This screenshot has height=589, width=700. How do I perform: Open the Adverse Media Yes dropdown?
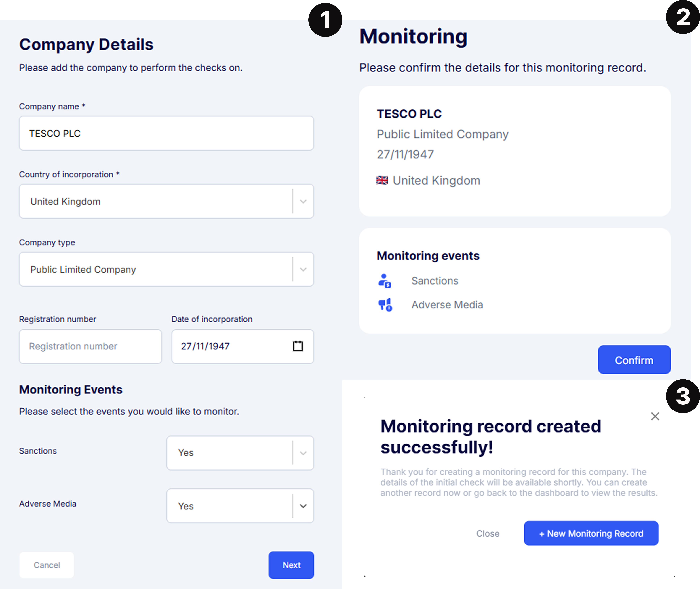tap(240, 506)
